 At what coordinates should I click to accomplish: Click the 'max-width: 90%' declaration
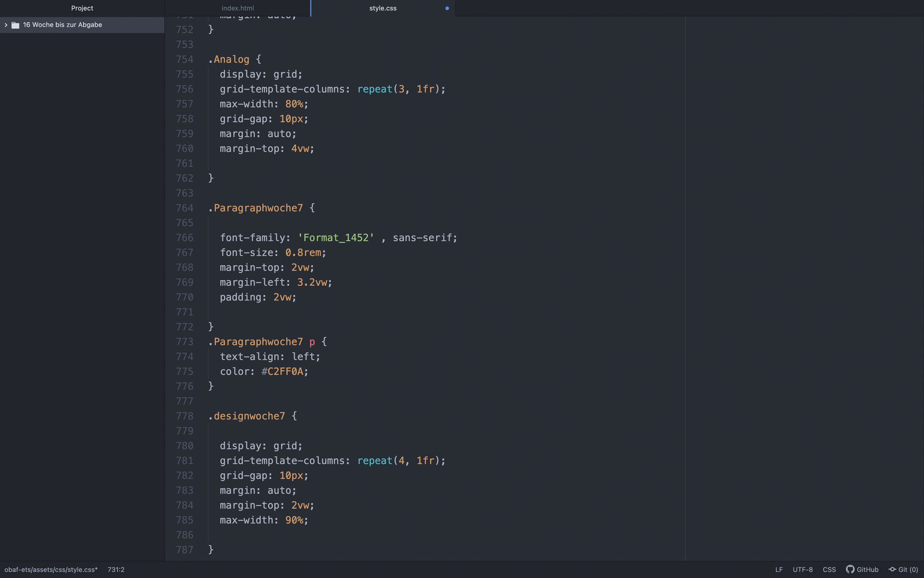click(264, 520)
